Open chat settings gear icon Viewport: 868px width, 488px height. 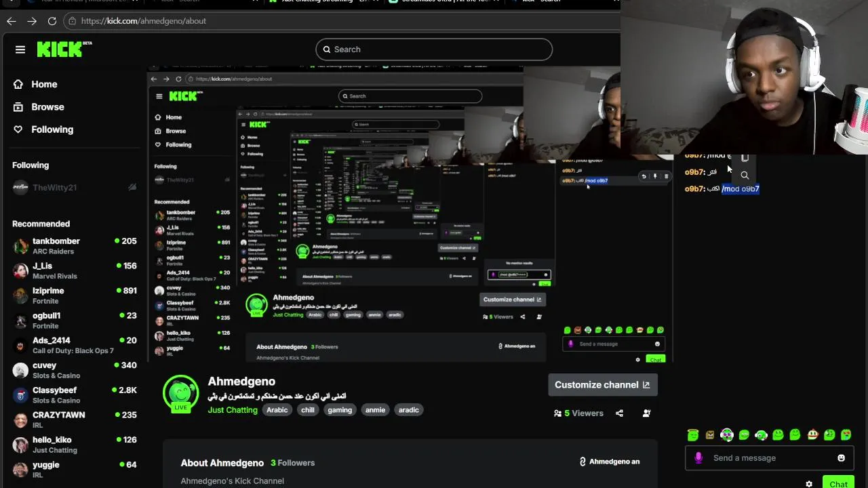(x=809, y=484)
